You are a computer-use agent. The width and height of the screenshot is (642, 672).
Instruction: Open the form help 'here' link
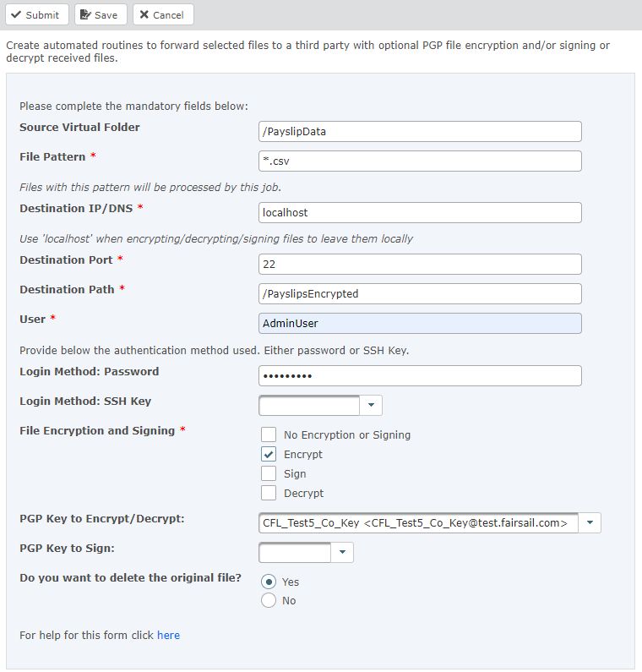pyautogui.click(x=168, y=635)
